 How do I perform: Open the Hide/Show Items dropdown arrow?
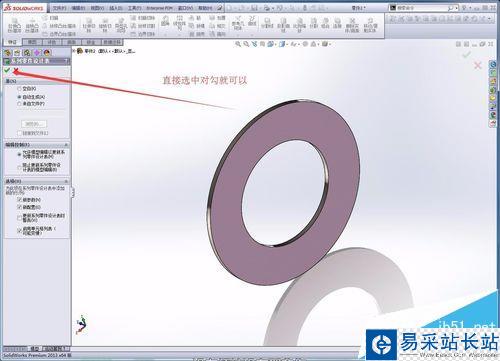click(x=299, y=44)
